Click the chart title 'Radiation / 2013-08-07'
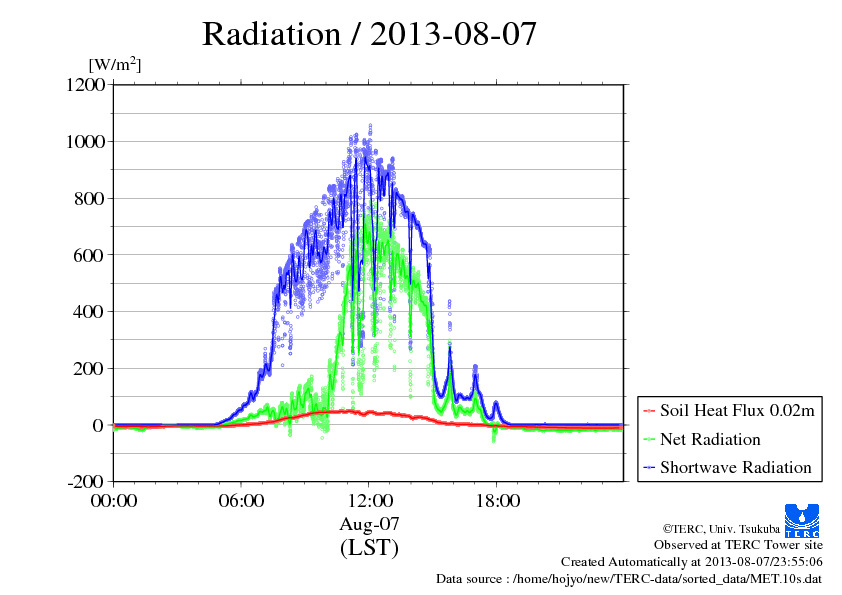Viewport: 842px width, 595px height. click(x=369, y=34)
